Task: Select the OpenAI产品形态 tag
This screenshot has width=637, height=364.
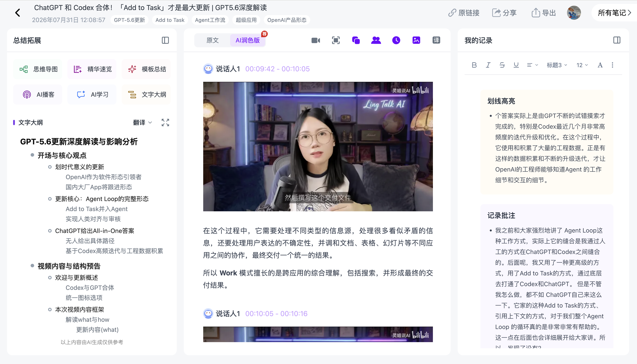Action: (287, 20)
